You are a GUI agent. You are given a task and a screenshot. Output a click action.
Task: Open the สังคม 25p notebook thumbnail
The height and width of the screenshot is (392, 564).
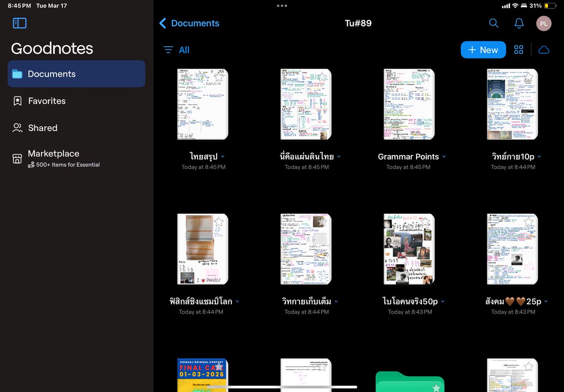(512, 249)
